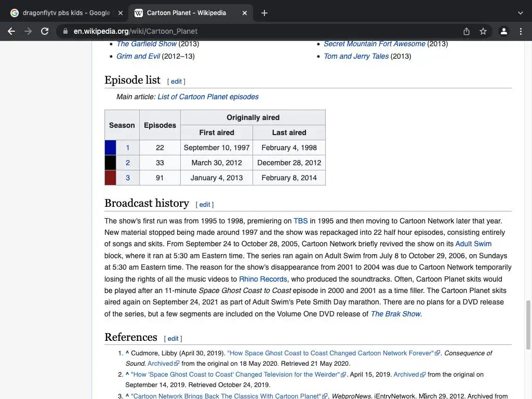
Task: Open the Adult Swim link
Action: [473, 244]
